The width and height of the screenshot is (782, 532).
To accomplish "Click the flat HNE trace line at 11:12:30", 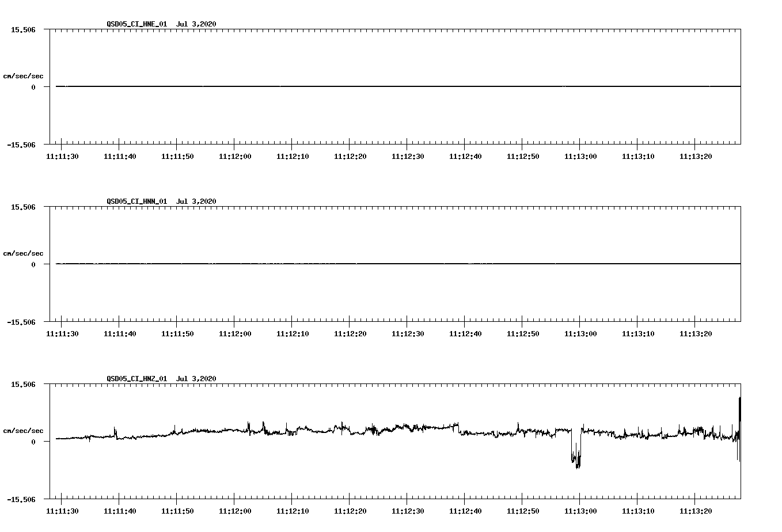I will (407, 86).
